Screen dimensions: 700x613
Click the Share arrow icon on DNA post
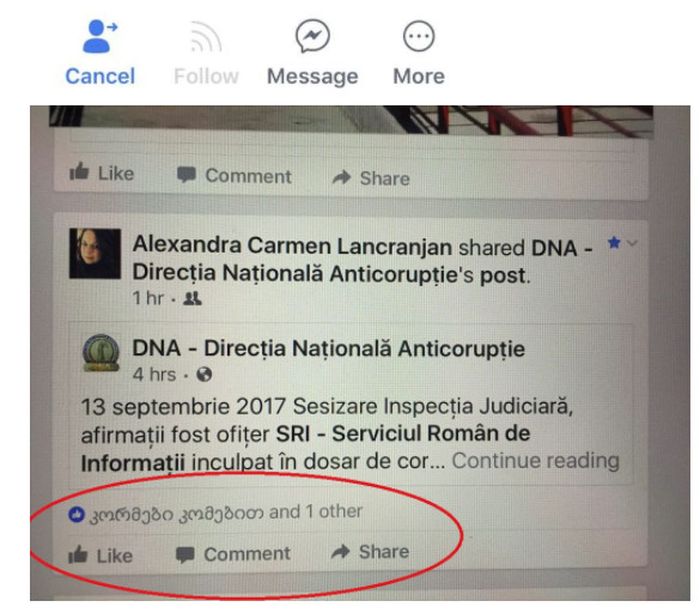(x=341, y=552)
